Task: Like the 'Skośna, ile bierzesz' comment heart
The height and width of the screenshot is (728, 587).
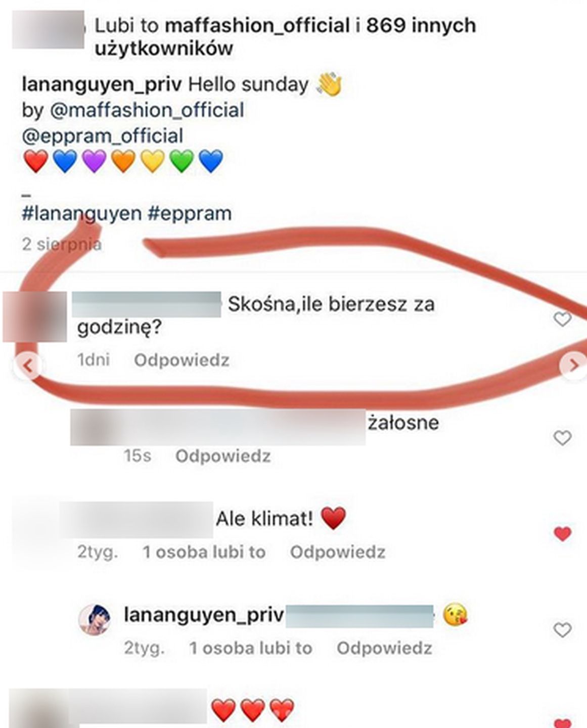Action: click(562, 319)
